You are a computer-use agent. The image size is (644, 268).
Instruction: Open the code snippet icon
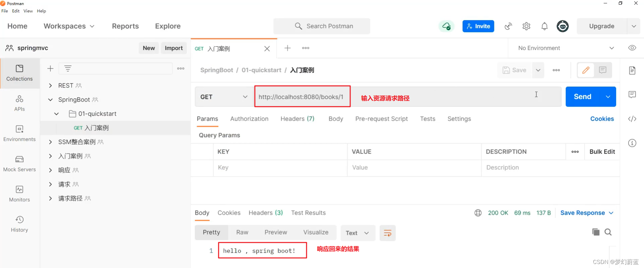(x=632, y=119)
